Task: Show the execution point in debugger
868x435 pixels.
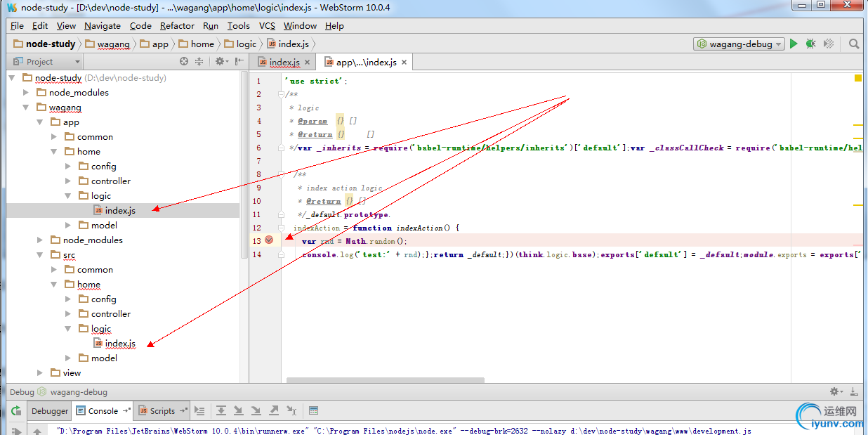Action: 200,411
